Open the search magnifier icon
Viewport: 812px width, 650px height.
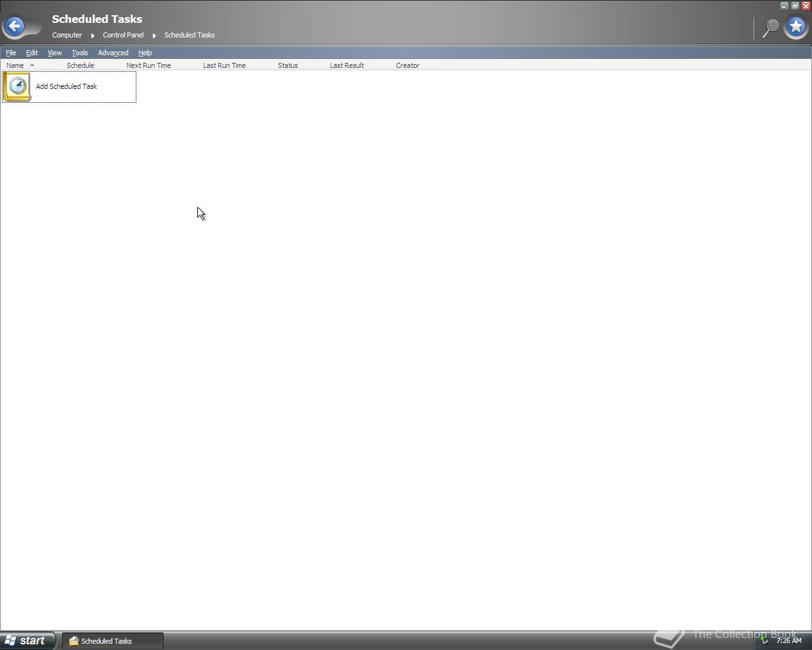tap(770, 28)
